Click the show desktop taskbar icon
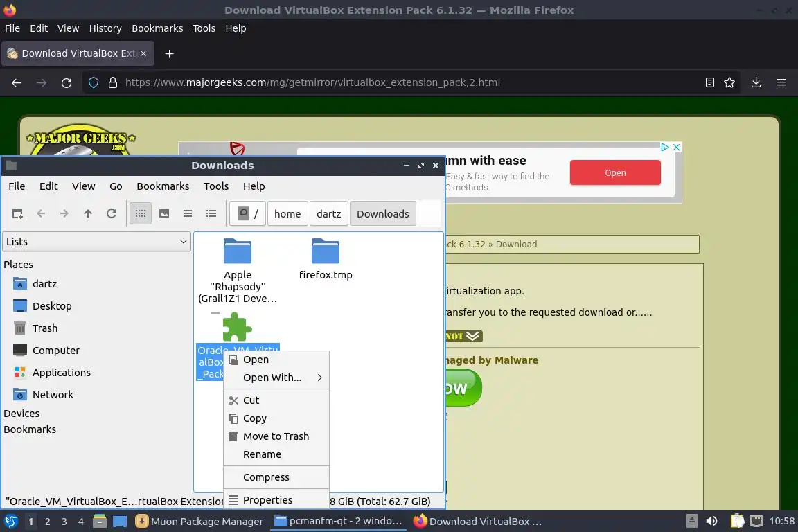The height and width of the screenshot is (532, 798). [120, 522]
